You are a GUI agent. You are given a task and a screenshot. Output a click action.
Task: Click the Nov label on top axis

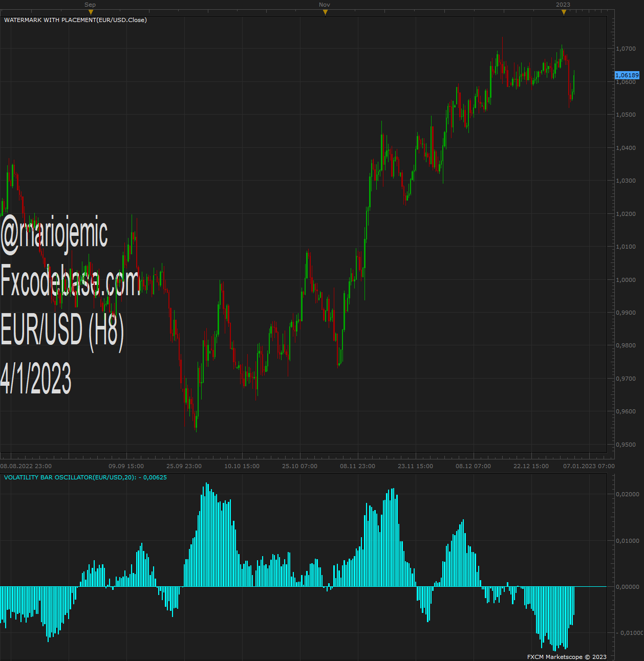pyautogui.click(x=325, y=5)
